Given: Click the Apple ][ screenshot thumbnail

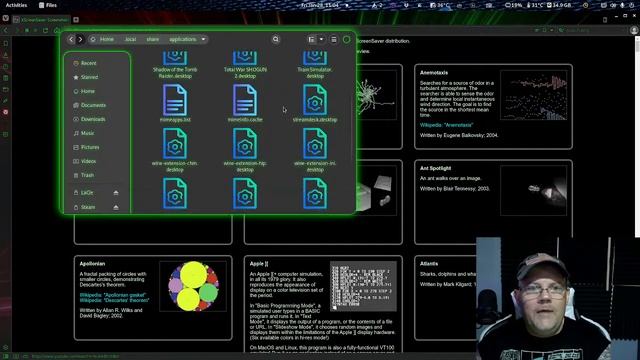Looking at the screenshot, I should tap(363, 286).
